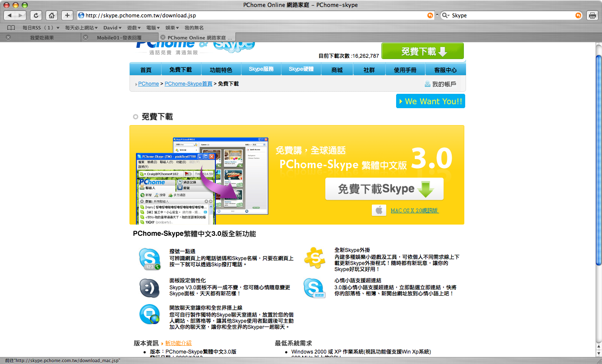
Task: Click the 撥號一點通 Skype 123 icon
Action: [149, 259]
